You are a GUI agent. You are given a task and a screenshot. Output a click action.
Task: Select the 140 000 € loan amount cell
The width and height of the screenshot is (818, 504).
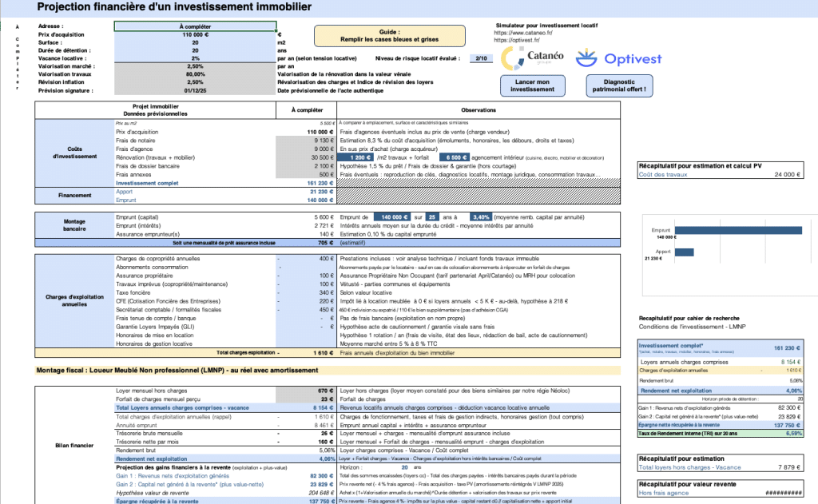391,217
